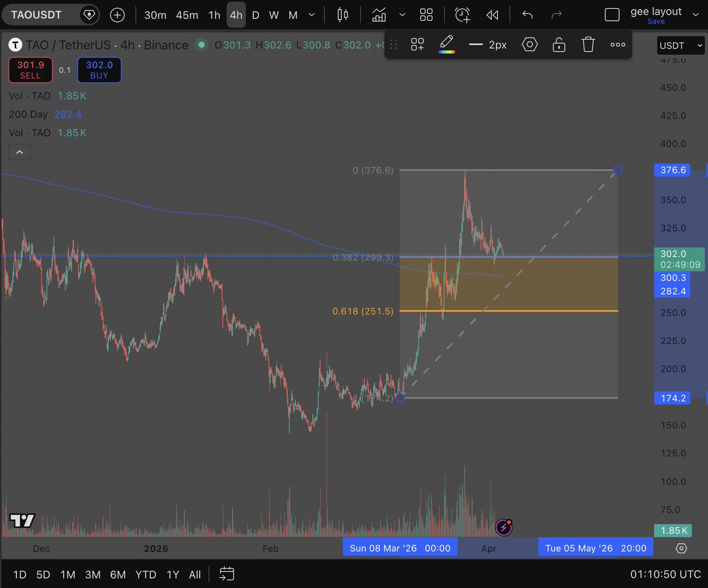Expand the timeframe list chevron
The width and height of the screenshot is (708, 588).
(312, 15)
